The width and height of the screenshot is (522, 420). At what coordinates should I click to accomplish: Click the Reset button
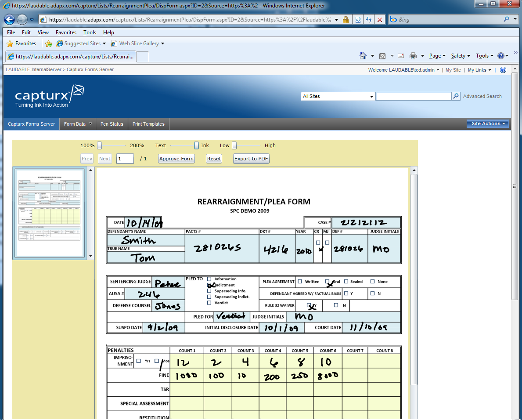coord(214,159)
